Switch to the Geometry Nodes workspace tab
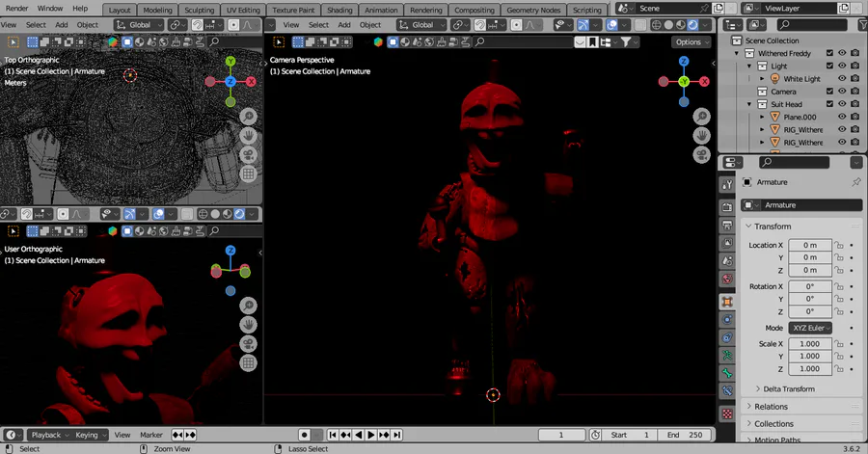Screen dimensions: 868x454 tap(533, 10)
